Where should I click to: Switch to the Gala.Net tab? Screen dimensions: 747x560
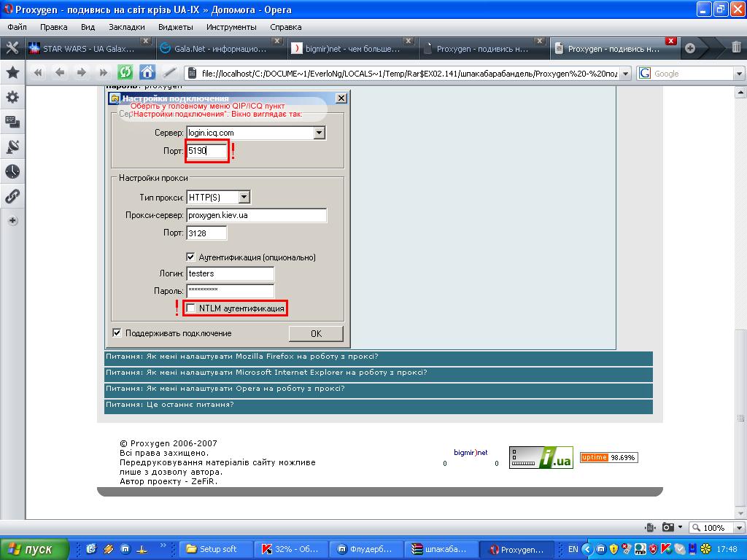[x=213, y=49]
